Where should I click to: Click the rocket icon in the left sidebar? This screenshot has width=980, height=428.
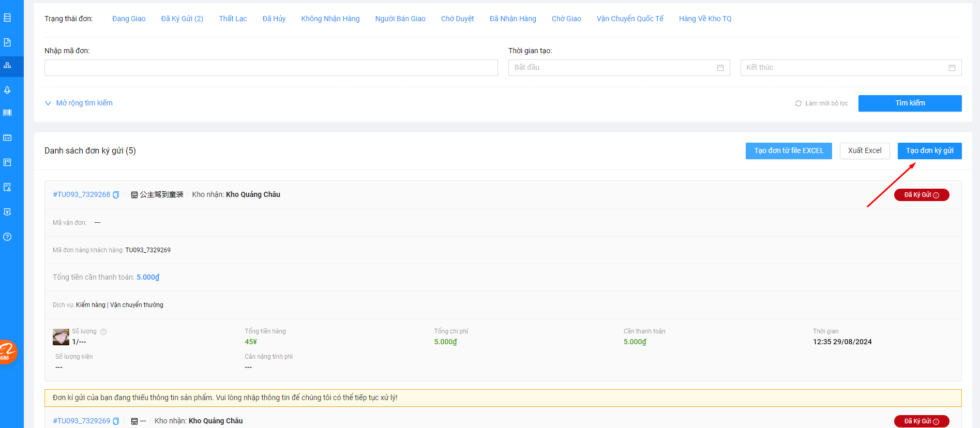(7, 90)
